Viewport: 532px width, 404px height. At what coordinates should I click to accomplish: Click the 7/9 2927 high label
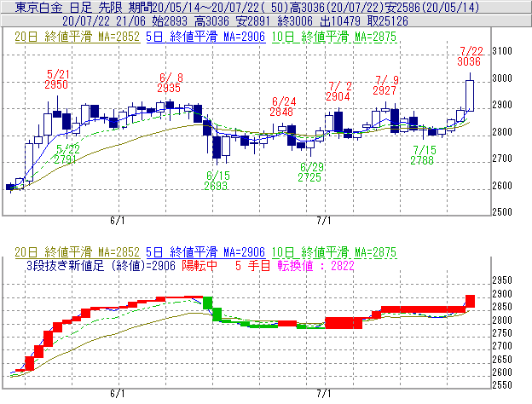(x=385, y=85)
